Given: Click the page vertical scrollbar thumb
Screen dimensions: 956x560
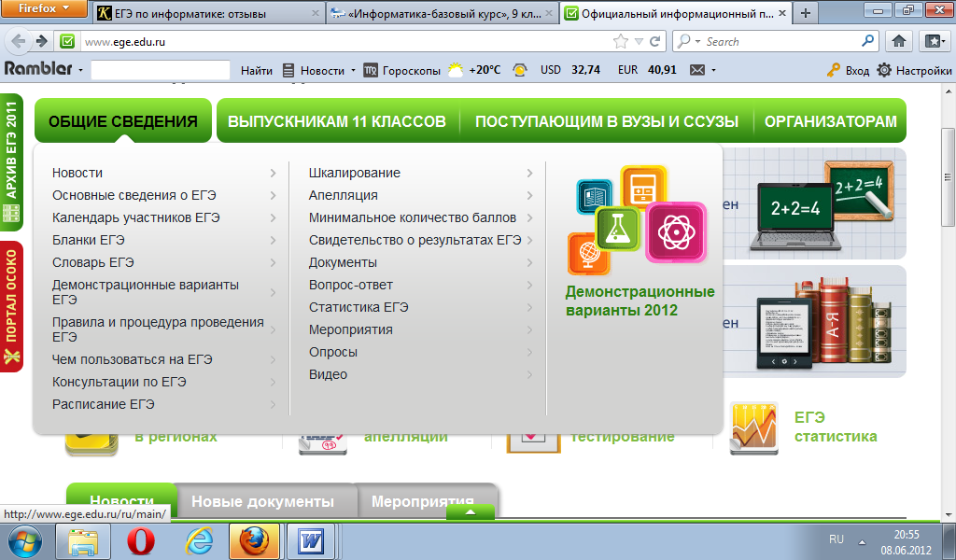Looking at the screenshot, I should (949, 176).
